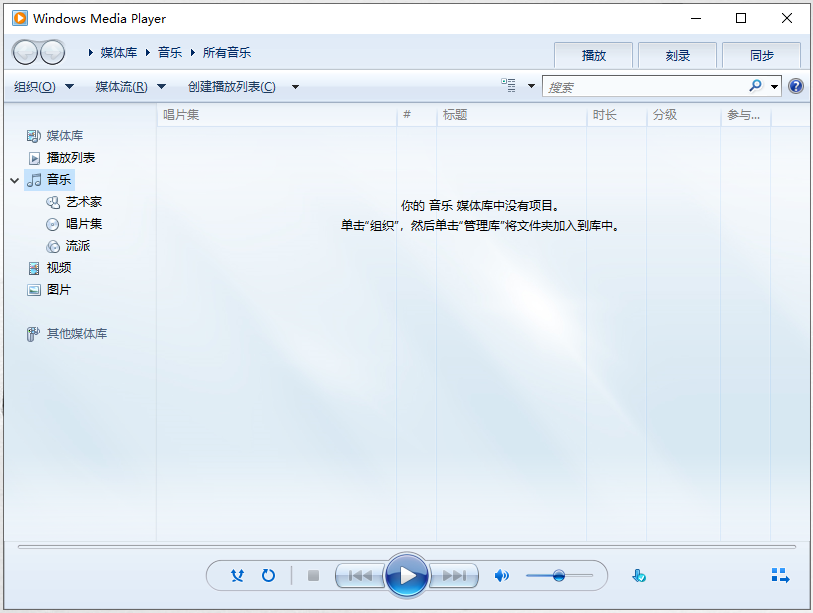Minimize the Windows Media Player window
Image resolution: width=813 pixels, height=613 pixels.
696,18
